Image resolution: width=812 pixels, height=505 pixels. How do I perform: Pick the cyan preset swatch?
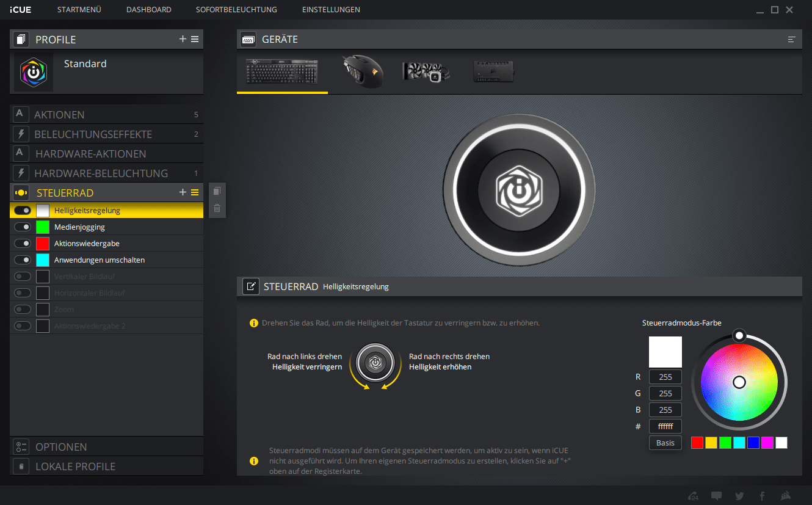pos(739,443)
